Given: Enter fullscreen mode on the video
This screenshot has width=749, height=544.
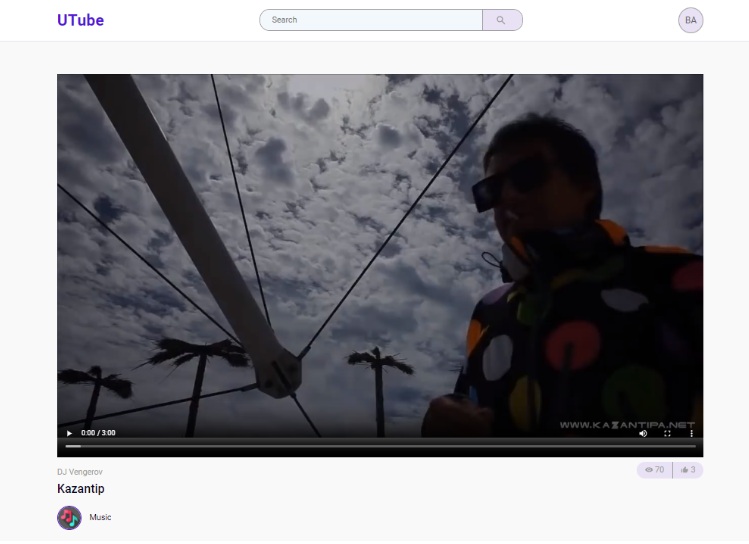Looking at the screenshot, I should tap(668, 433).
